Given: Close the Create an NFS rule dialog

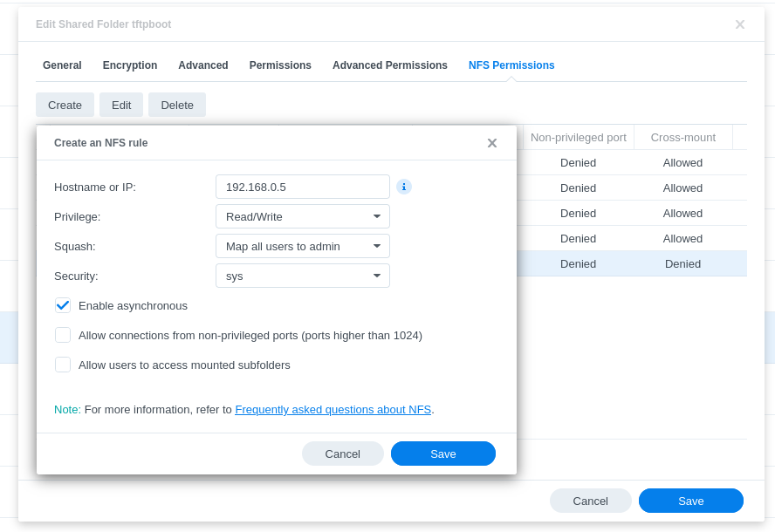Looking at the screenshot, I should pos(491,143).
